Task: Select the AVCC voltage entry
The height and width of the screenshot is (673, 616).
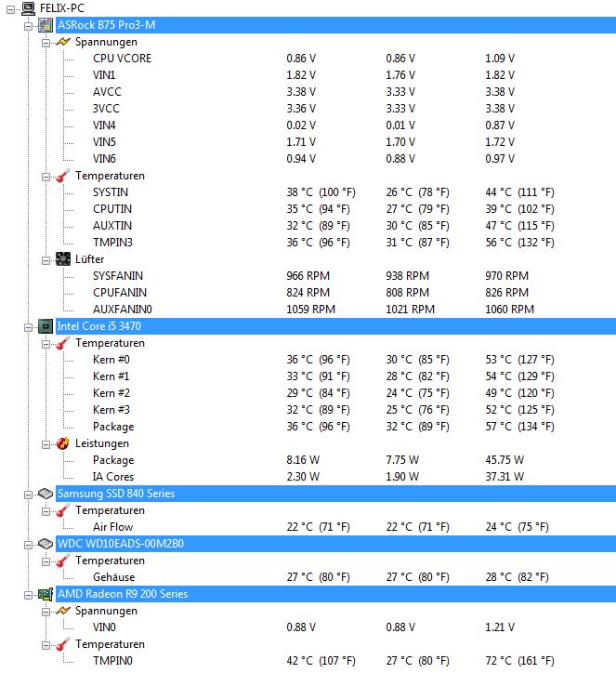Action: pyautogui.click(x=107, y=92)
